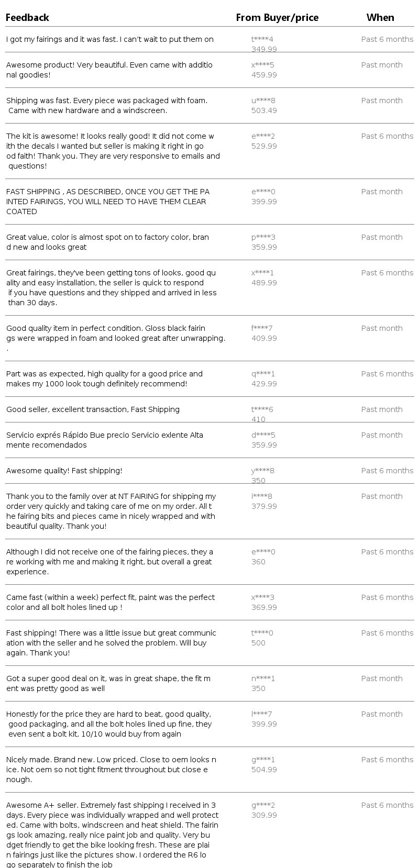Image resolution: width=419 pixels, height=868 pixels.
Task: Select buyer t****4 in the first row
Action: (262, 39)
